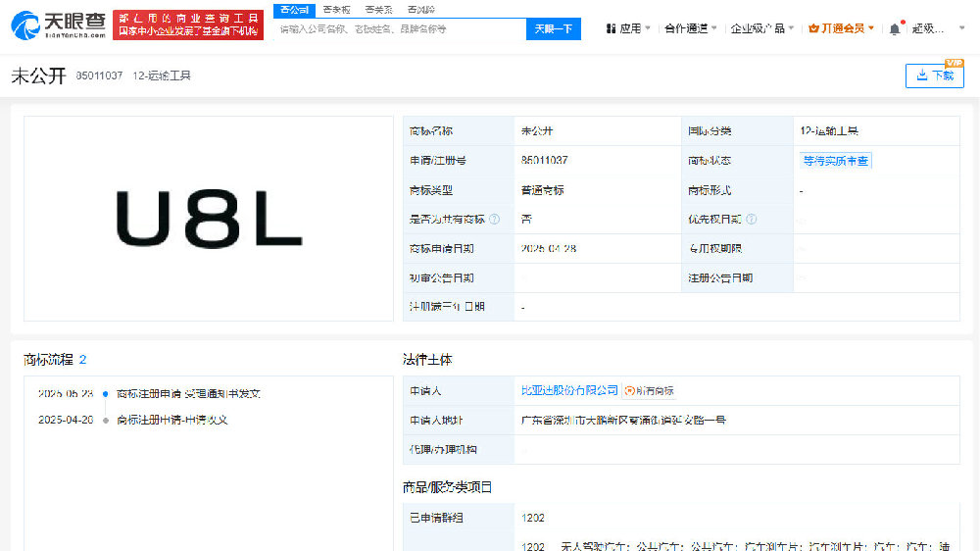Open applicant 比亚迪股份有限公司 link

569,390
